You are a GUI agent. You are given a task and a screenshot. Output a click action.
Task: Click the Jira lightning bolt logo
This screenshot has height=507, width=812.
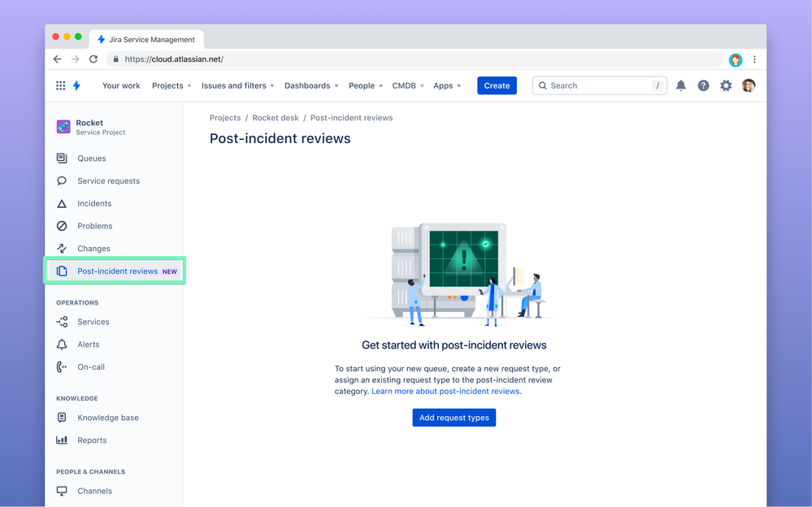coord(76,85)
